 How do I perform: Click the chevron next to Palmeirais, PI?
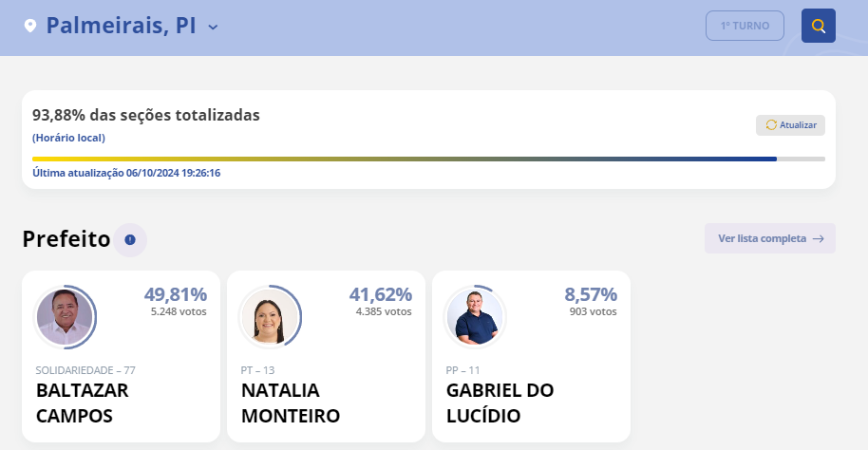213,27
